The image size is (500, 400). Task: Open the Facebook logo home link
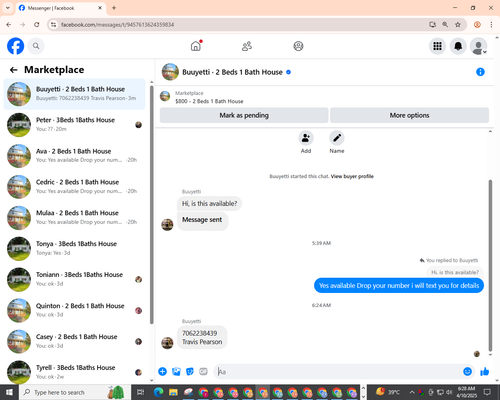click(x=16, y=46)
